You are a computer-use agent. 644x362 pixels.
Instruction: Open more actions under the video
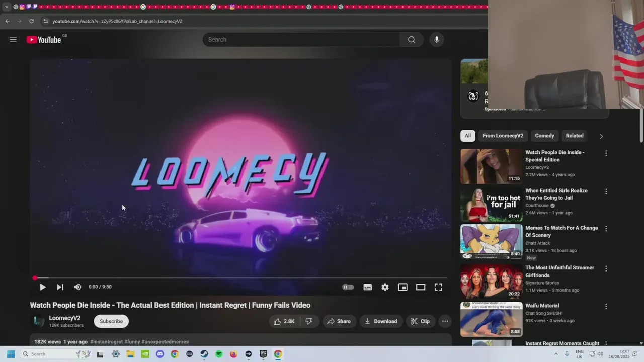pos(445,321)
